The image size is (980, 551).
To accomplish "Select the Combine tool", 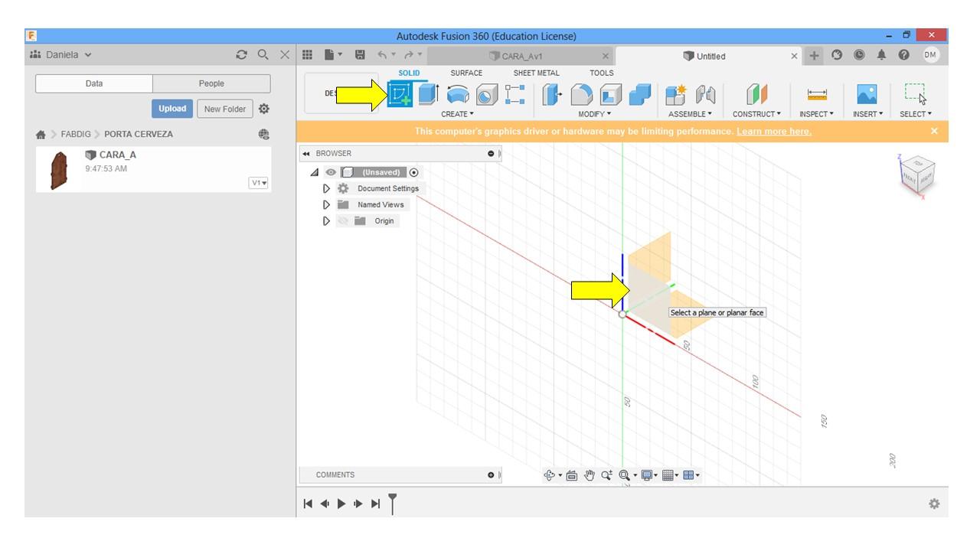I will (x=640, y=94).
